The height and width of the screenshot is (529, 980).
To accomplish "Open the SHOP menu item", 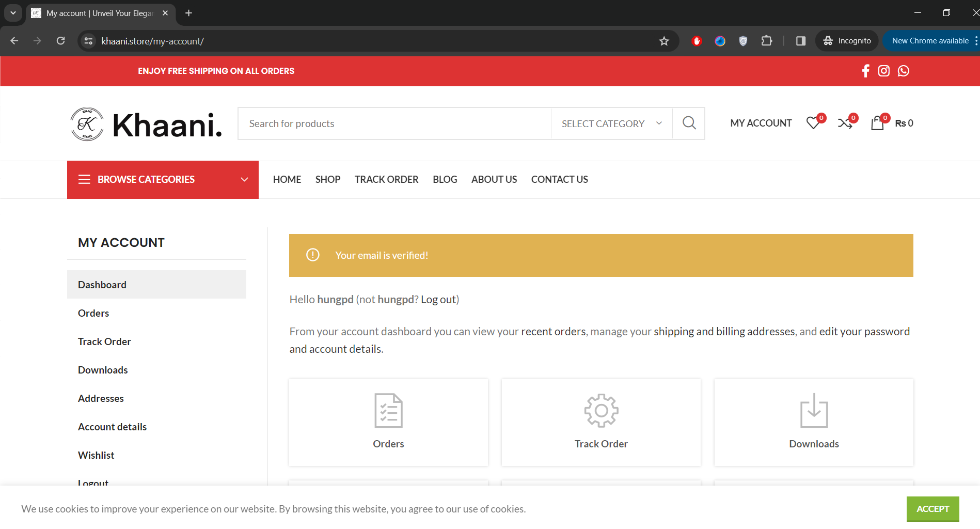I will tap(328, 179).
